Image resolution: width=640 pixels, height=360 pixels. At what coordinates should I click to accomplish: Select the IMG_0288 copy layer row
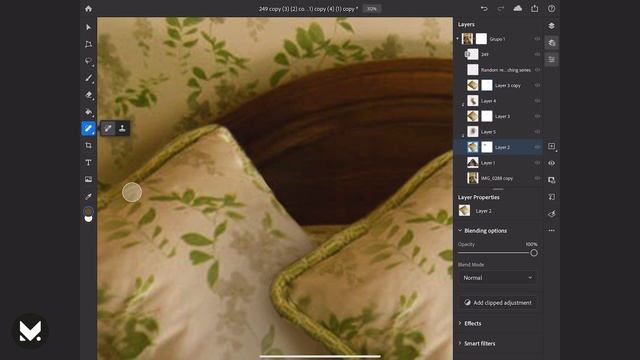(498, 178)
